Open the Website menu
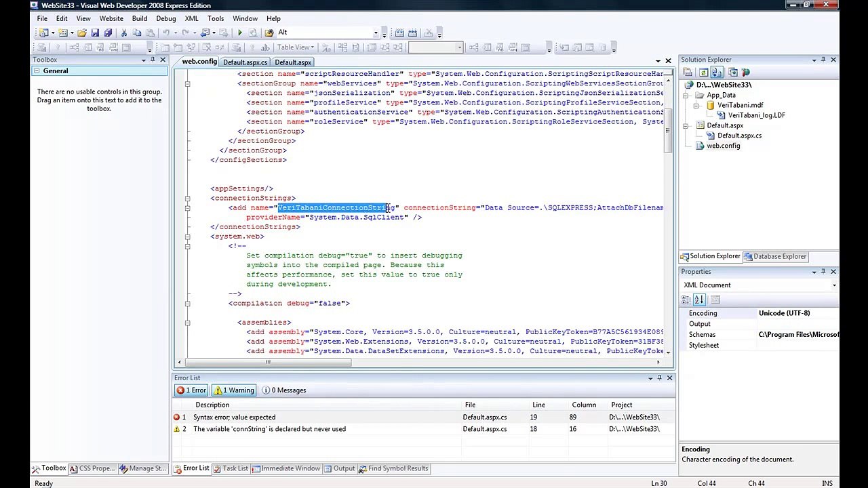The width and height of the screenshot is (868, 488). tap(111, 18)
